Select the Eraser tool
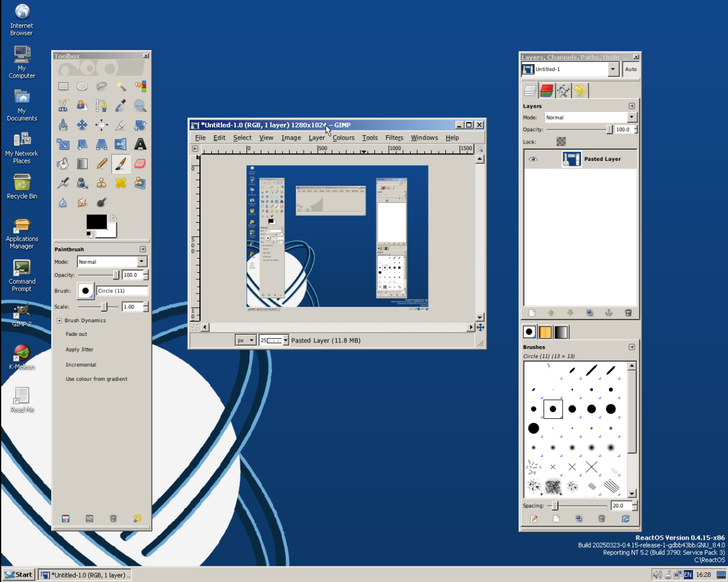 [140, 163]
